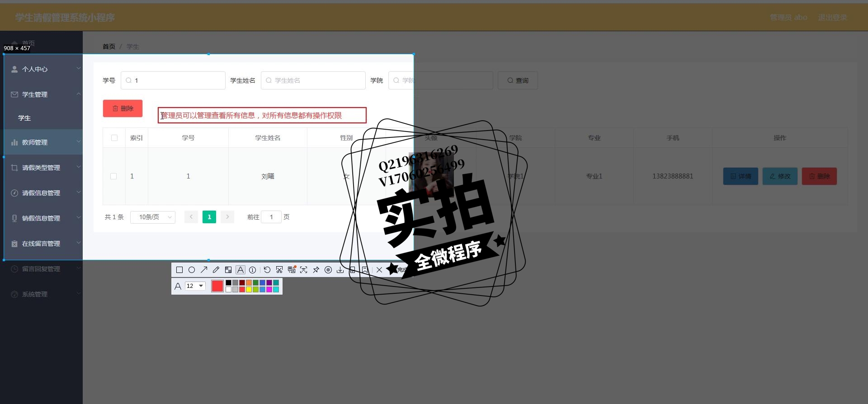
Task: Expand 请假信息管理 with its chevron
Action: [78, 193]
